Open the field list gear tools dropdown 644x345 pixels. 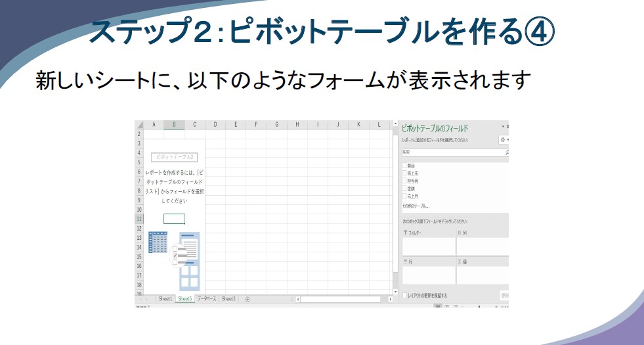click(504, 140)
